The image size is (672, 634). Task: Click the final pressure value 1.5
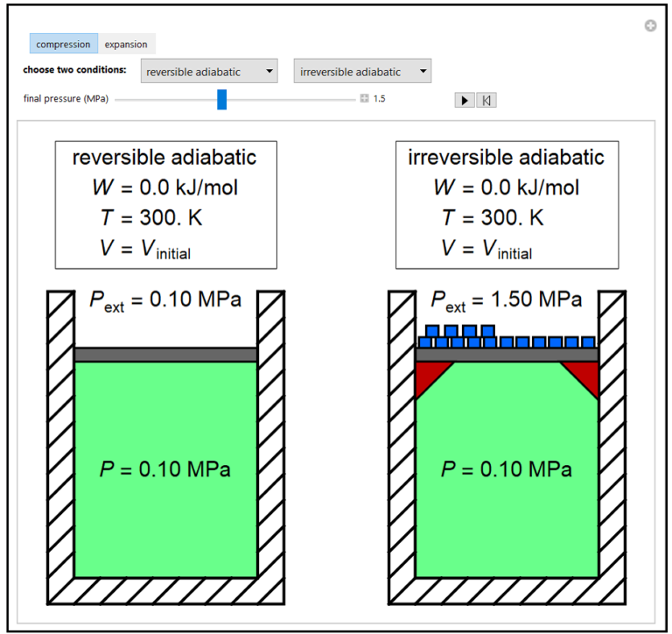379,99
